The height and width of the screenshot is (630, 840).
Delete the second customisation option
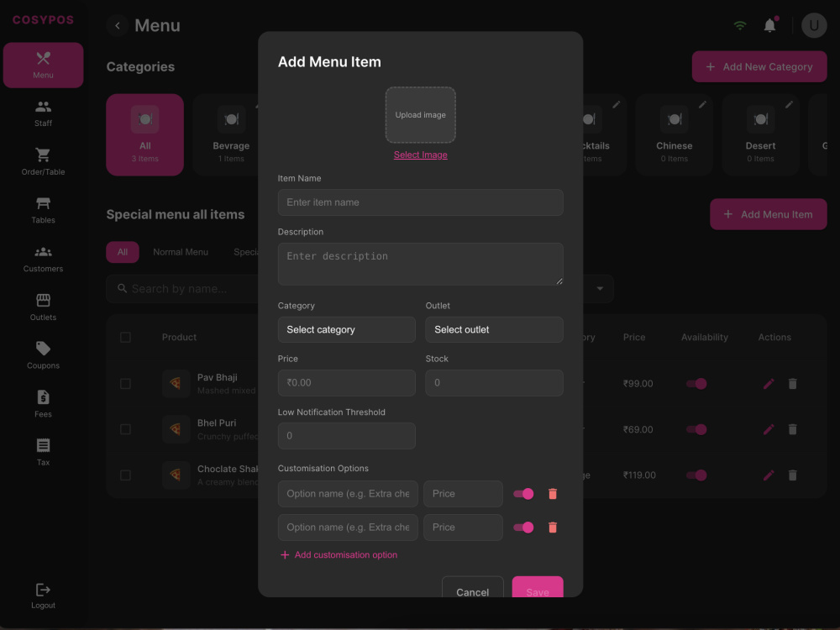click(x=553, y=528)
